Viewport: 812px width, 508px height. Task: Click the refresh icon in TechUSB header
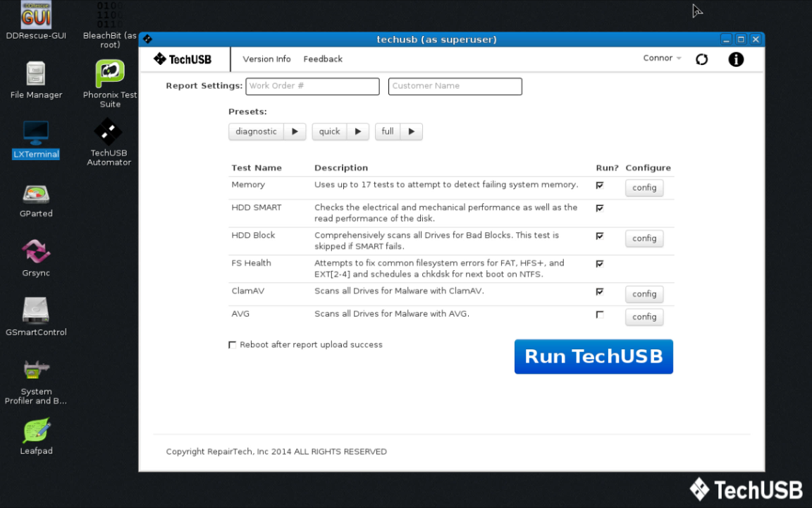(702, 59)
